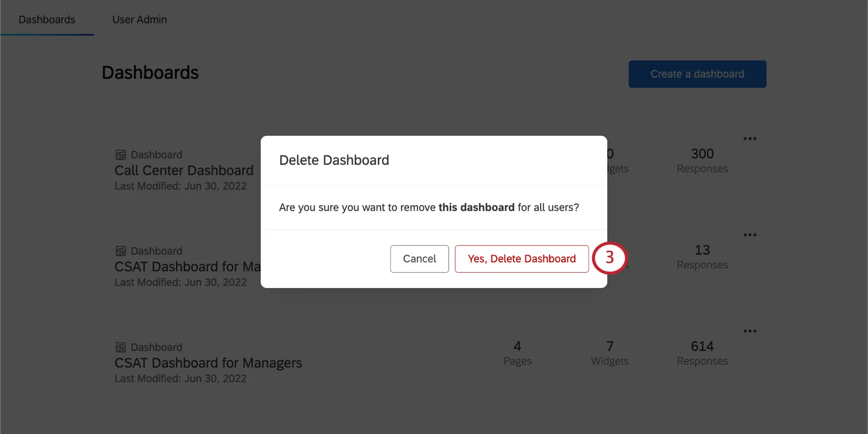Open Call Center Dashboard
Image resolution: width=868 pixels, height=434 pixels.
[184, 170]
